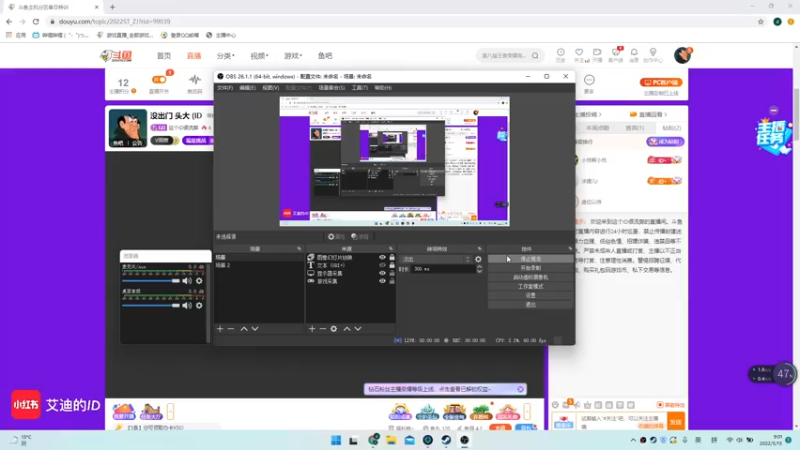Hide the 显示器采集 source with its eye icon
The height and width of the screenshot is (450, 800).
click(x=382, y=273)
